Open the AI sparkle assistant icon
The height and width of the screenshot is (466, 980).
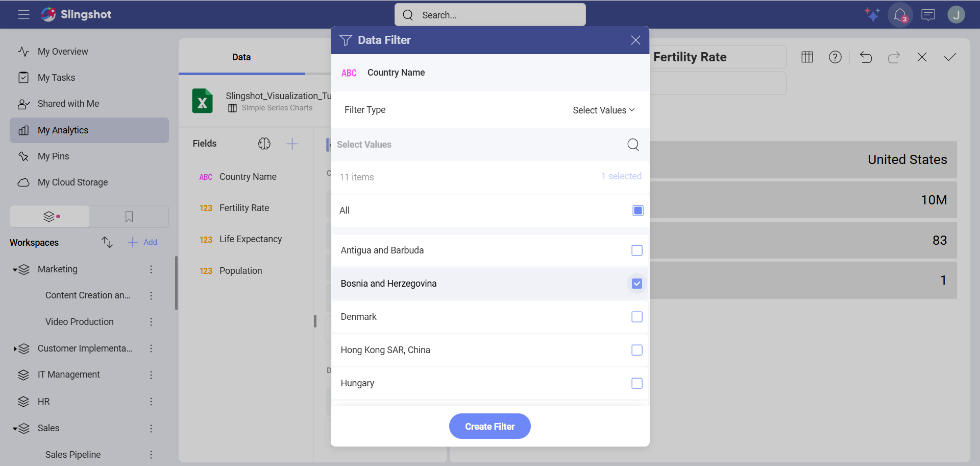[x=872, y=15]
